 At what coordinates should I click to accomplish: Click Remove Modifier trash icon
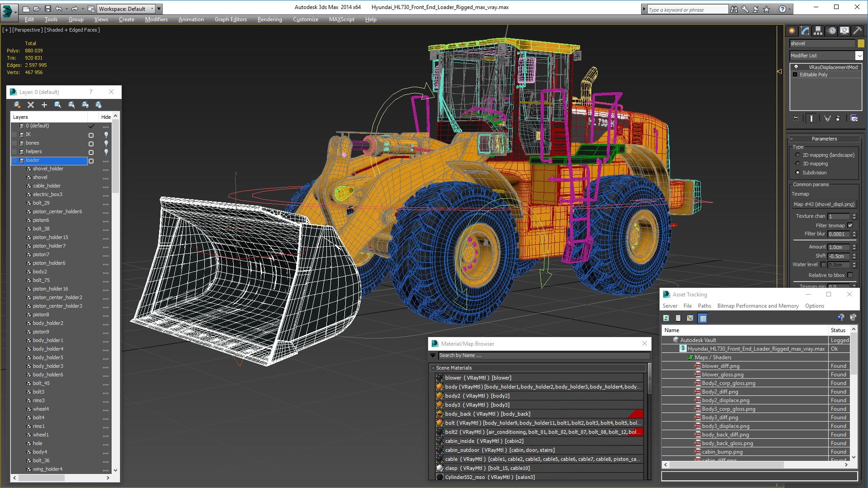pyautogui.click(x=838, y=118)
